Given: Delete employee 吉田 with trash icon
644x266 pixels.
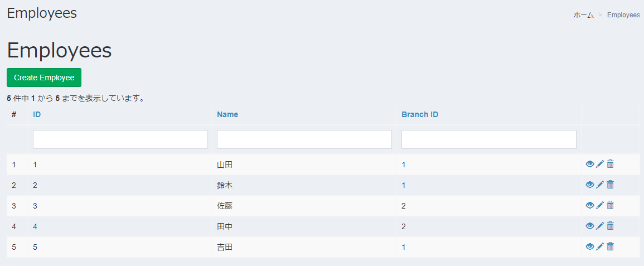Looking at the screenshot, I should tap(611, 246).
